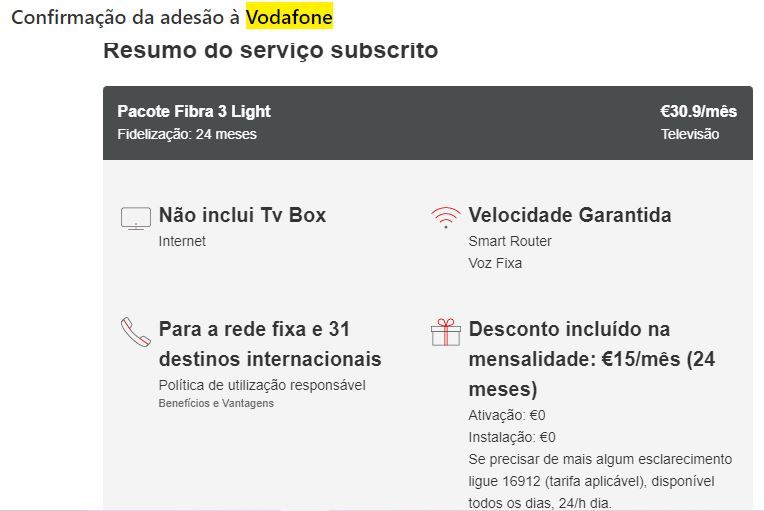
Task: Click the Pacote Fibra 3 Light title
Action: (194, 111)
